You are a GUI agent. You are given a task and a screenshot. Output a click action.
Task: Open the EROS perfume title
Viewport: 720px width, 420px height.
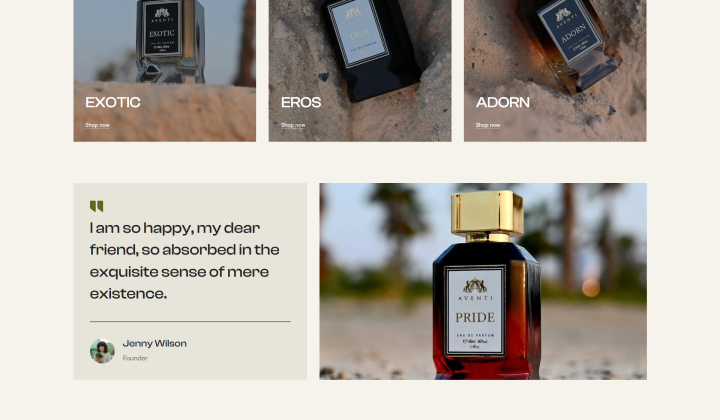(x=301, y=102)
